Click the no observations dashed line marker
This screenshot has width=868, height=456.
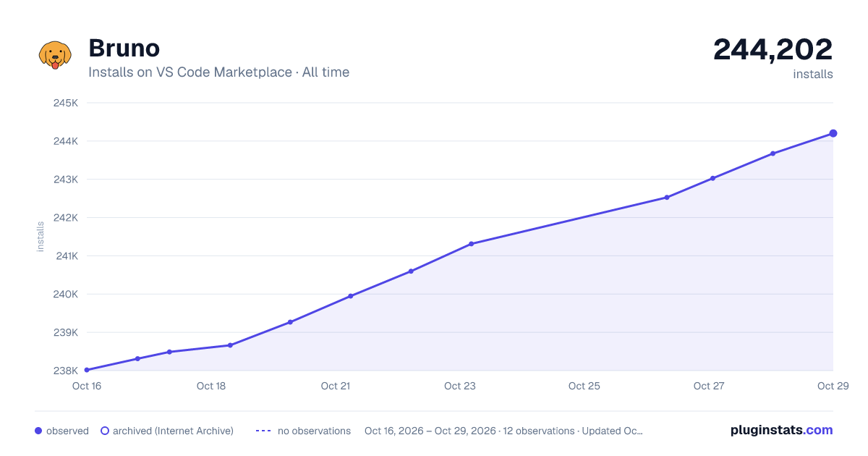pyautogui.click(x=263, y=431)
